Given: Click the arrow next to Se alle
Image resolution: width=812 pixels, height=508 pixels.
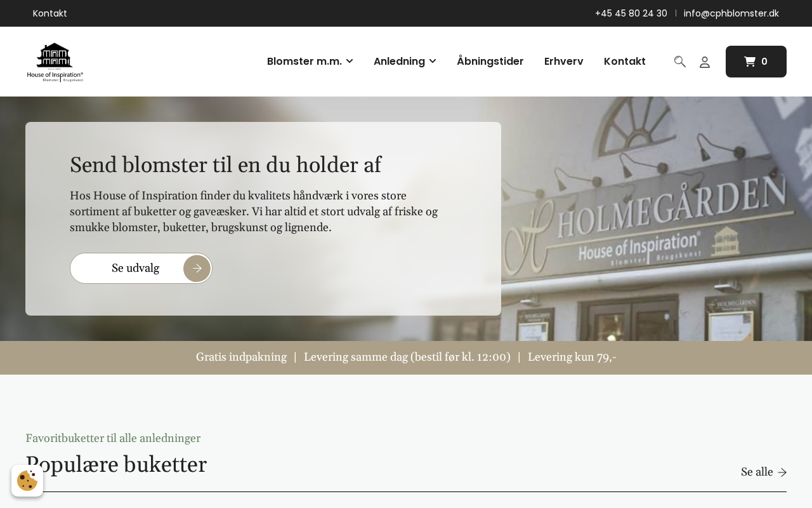Looking at the screenshot, I should point(782,472).
